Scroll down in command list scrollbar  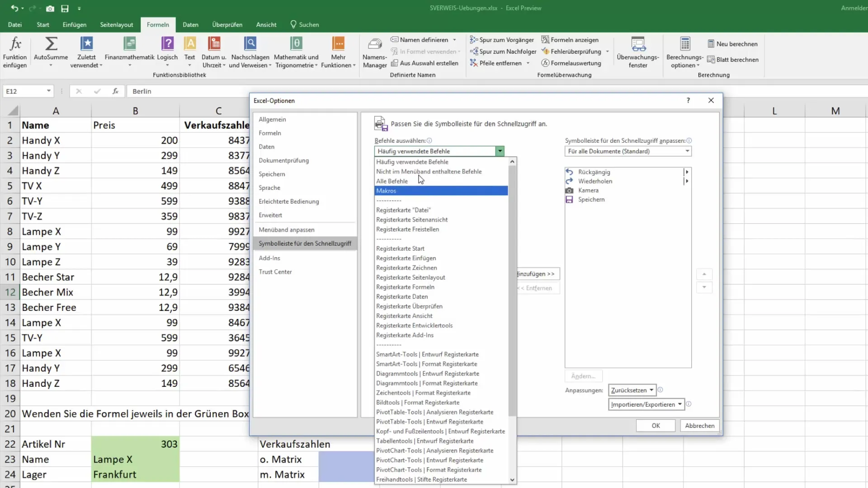click(x=511, y=480)
